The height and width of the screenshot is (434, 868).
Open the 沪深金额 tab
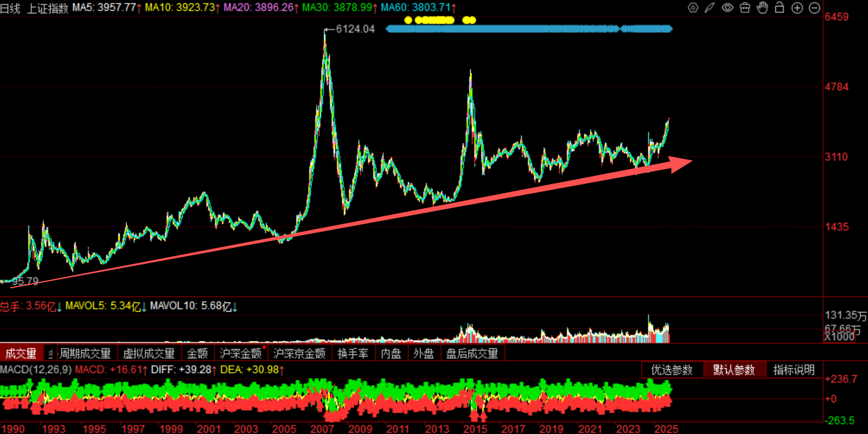pyautogui.click(x=240, y=353)
